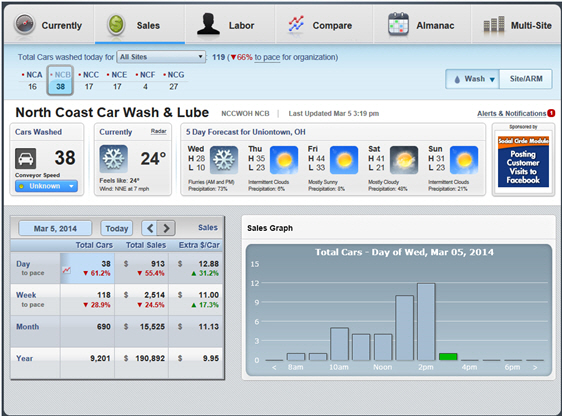Viewport: 563px width, 417px height.
Task: Click the Today button
Action: (x=117, y=228)
